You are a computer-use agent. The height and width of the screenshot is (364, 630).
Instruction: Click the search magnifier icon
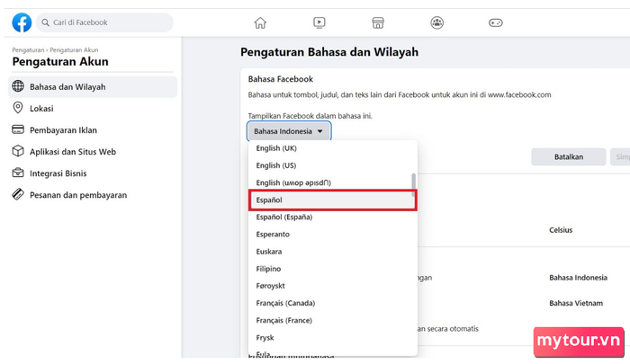click(x=45, y=22)
